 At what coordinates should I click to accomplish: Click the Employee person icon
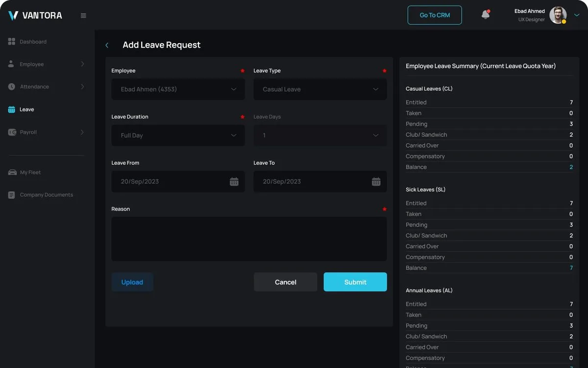point(11,64)
